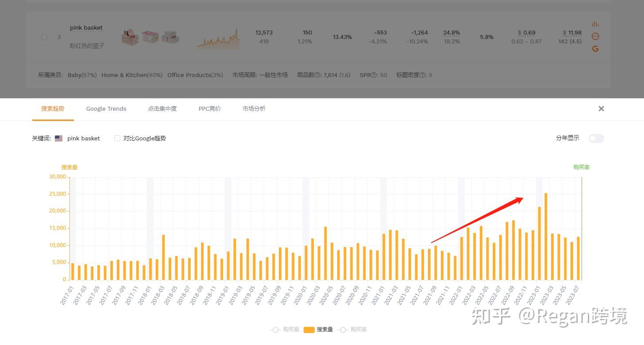The height and width of the screenshot is (345, 644).
Task: Click the 12,573 search volume value
Action: point(264,32)
